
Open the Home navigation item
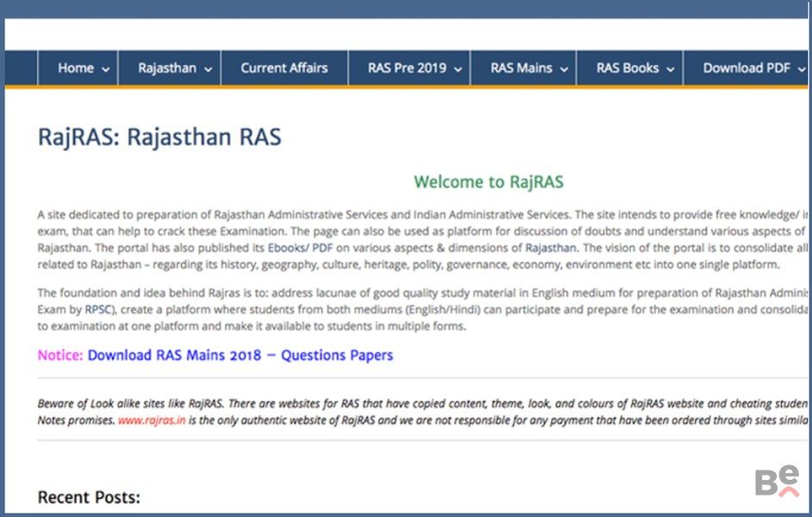(x=76, y=68)
